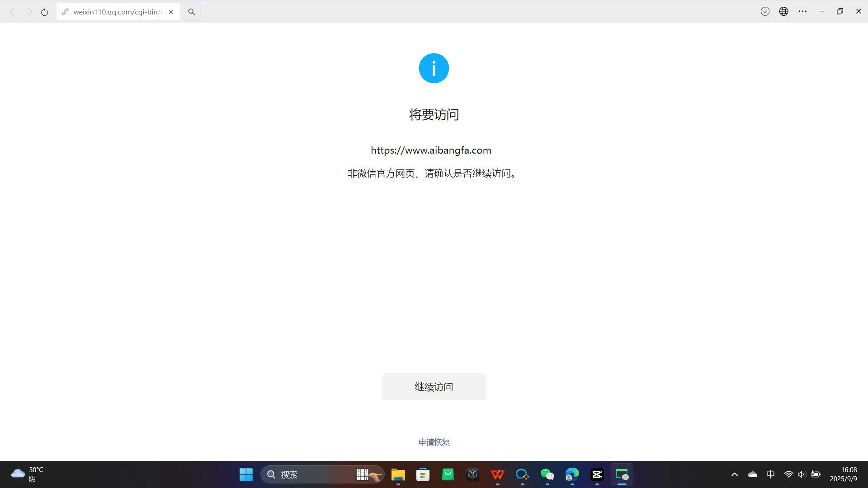868x488 pixels.
Task: Expand the system tray hidden icons chevron
Action: pos(735,474)
